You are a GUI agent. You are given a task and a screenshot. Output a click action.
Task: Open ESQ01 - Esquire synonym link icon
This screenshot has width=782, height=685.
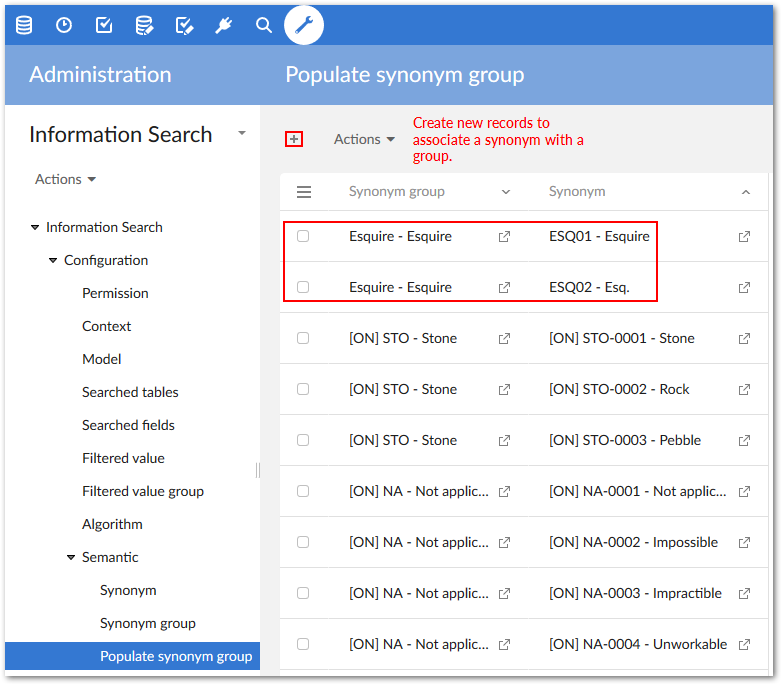[744, 237]
